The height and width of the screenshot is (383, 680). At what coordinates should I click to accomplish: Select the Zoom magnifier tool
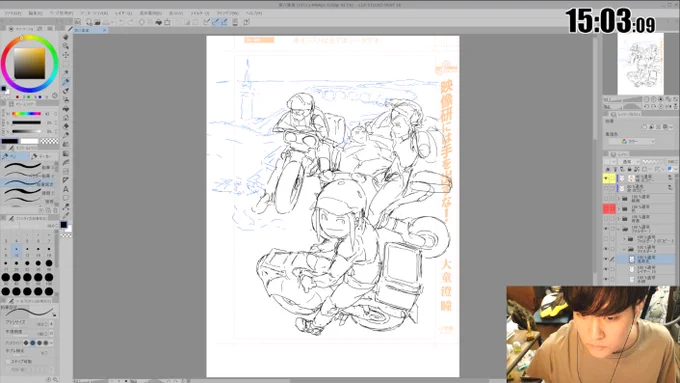65,46
